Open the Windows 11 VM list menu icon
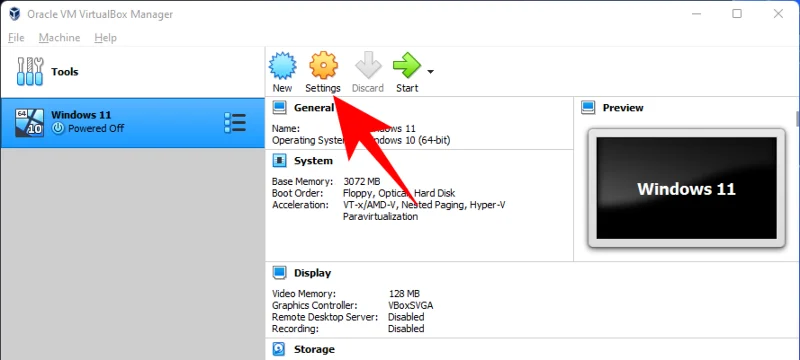 coord(235,123)
